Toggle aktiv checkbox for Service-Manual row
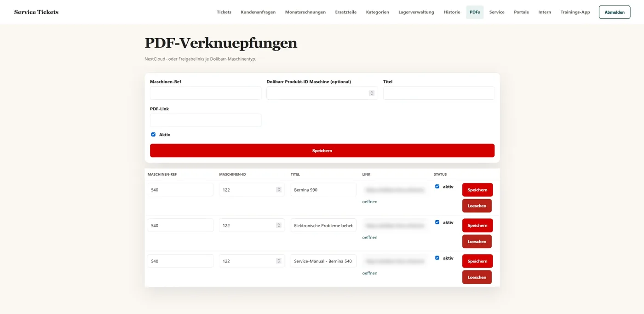This screenshot has width=644, height=314. (x=437, y=258)
